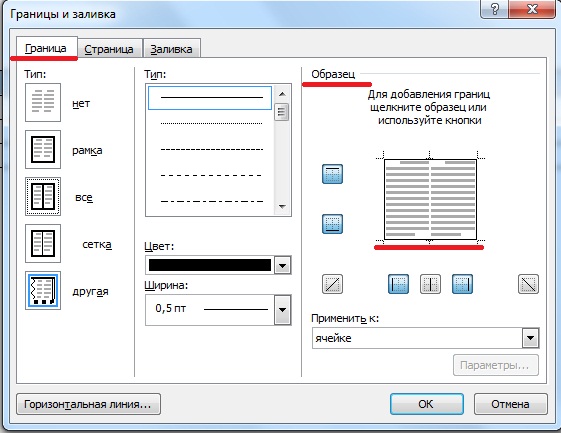Image resolution: width=561 pixels, height=433 pixels.
Task: Pick the 'сетка' grid border preset icon
Action: [x=43, y=243]
